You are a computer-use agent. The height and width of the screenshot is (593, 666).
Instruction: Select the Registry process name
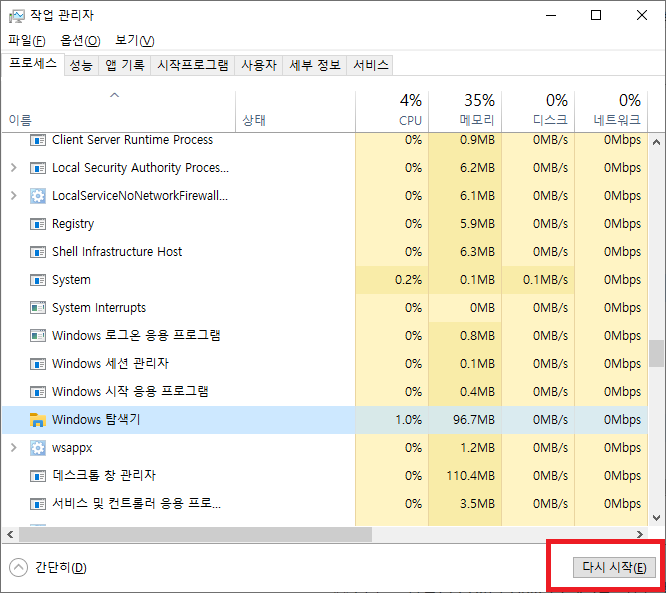(73, 224)
